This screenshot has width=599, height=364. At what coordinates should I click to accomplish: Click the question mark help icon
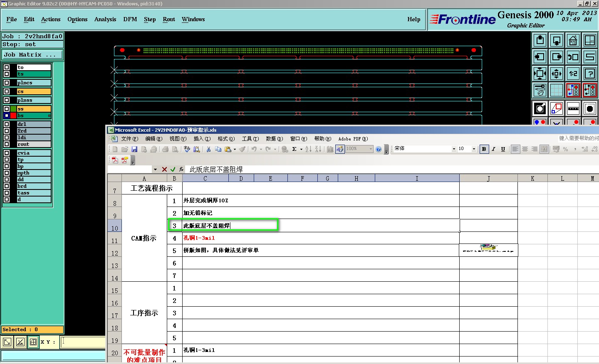[590, 74]
